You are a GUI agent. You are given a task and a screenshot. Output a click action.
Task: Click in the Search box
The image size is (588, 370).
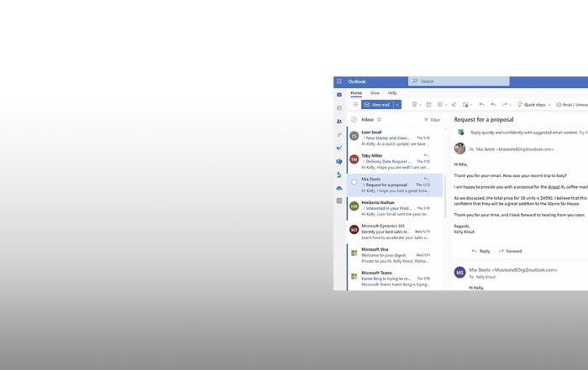[x=459, y=81]
